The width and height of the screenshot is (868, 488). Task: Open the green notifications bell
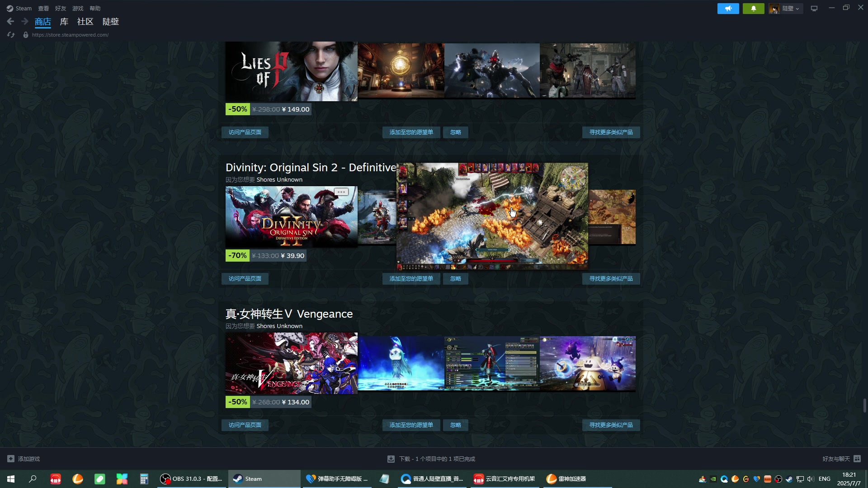coord(753,9)
